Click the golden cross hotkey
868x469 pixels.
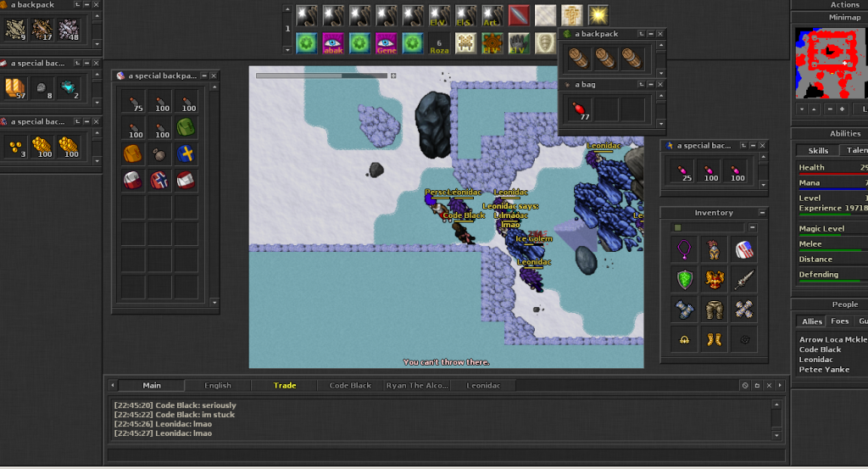(572, 15)
